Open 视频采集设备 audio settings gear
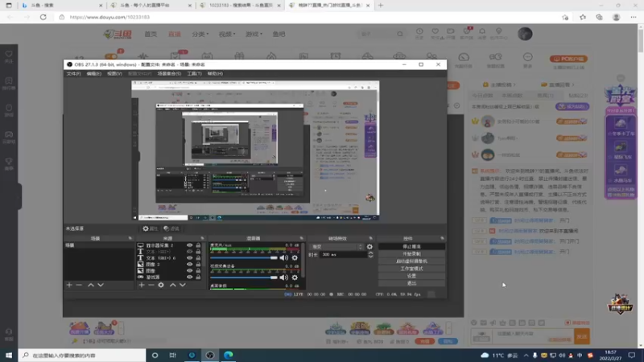Screen dimensions: 644x362 295,278
